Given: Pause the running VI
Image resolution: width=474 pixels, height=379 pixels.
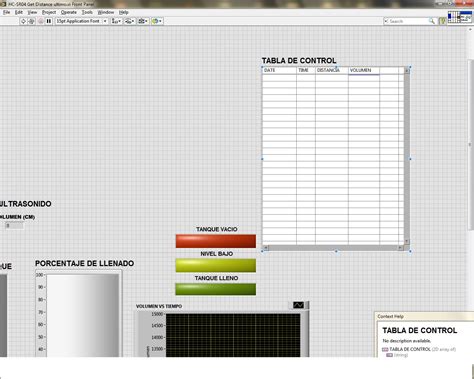Looking at the screenshot, I should click(49, 21).
